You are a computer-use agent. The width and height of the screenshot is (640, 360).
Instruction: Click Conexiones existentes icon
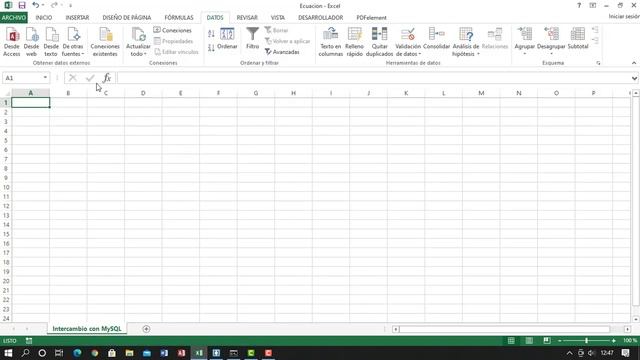tap(105, 42)
